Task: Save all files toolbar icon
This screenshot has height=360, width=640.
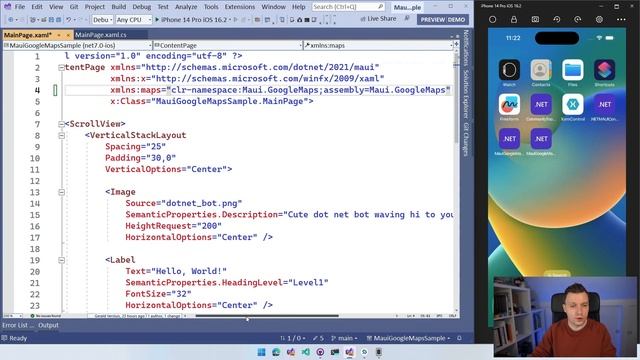Action: [x=59, y=19]
